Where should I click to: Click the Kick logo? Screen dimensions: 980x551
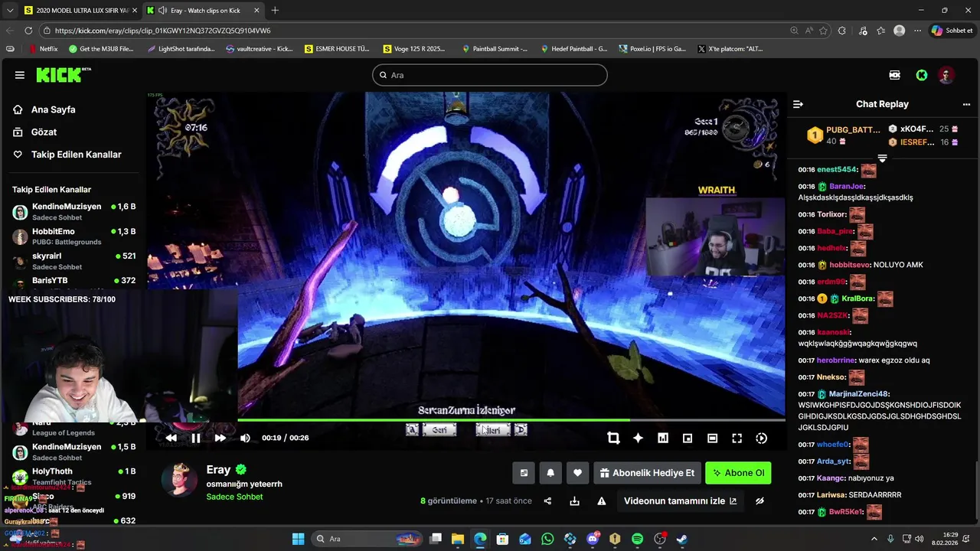(x=63, y=75)
